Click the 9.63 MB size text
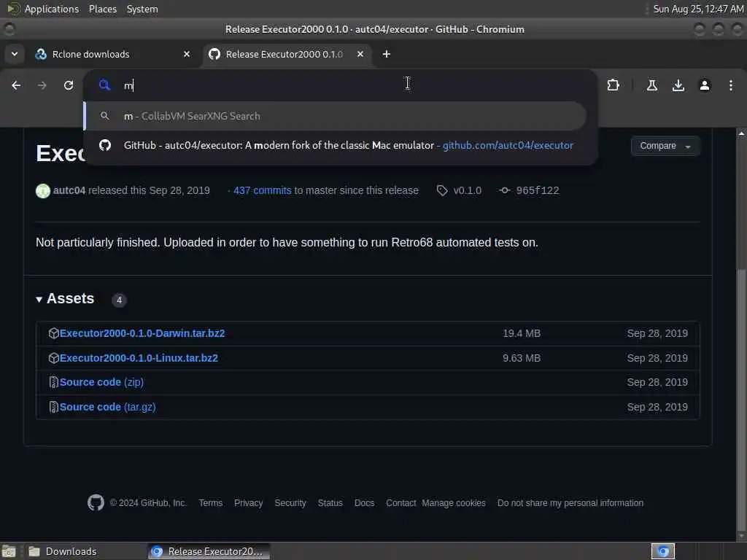This screenshot has height=560, width=747. tap(522, 358)
